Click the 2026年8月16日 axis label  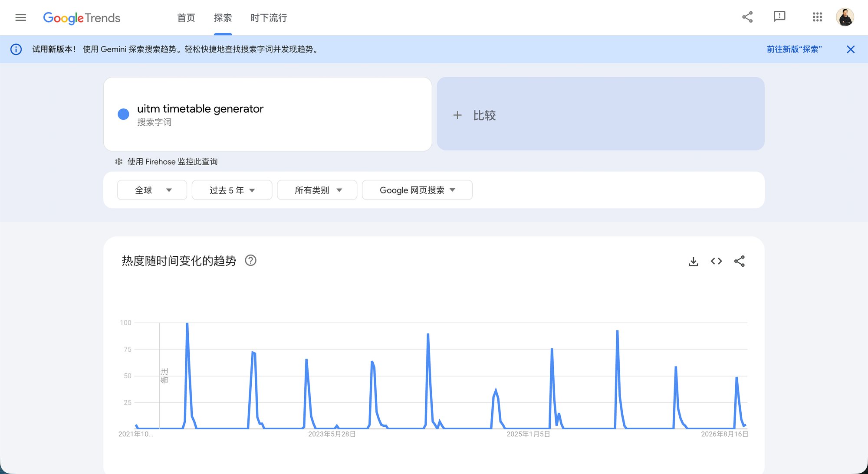tap(724, 434)
